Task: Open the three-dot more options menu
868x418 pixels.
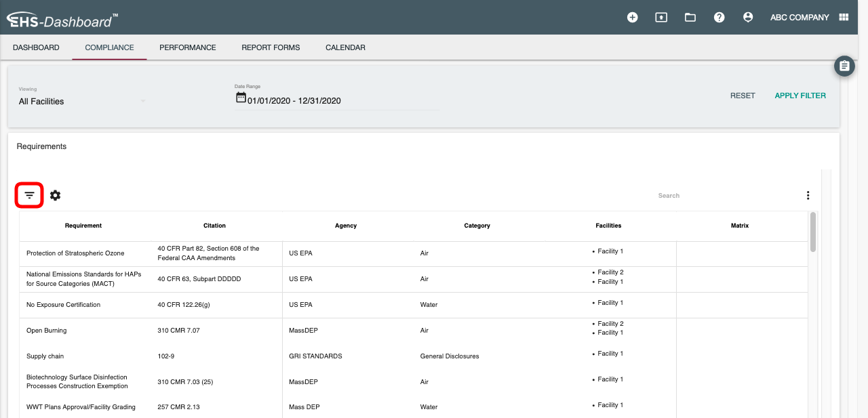Action: click(808, 195)
